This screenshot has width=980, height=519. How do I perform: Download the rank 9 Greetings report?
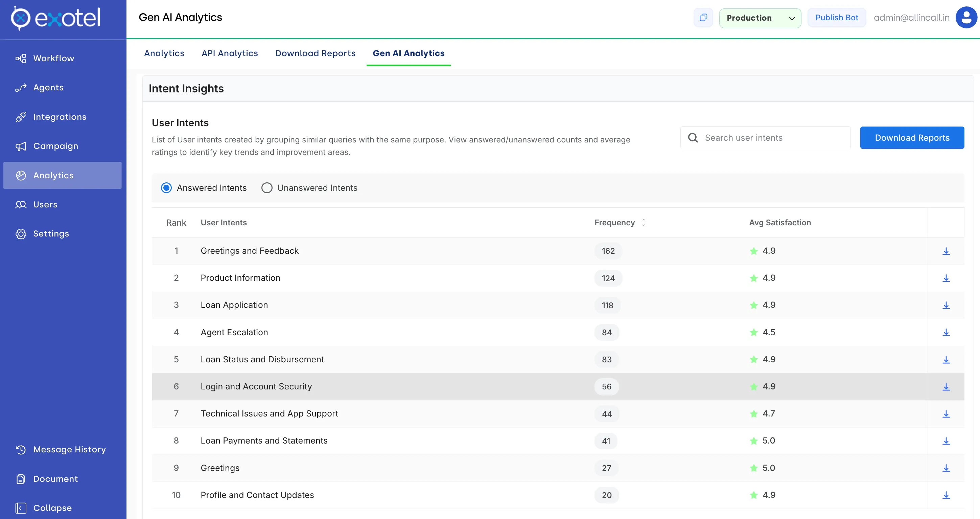(946, 468)
